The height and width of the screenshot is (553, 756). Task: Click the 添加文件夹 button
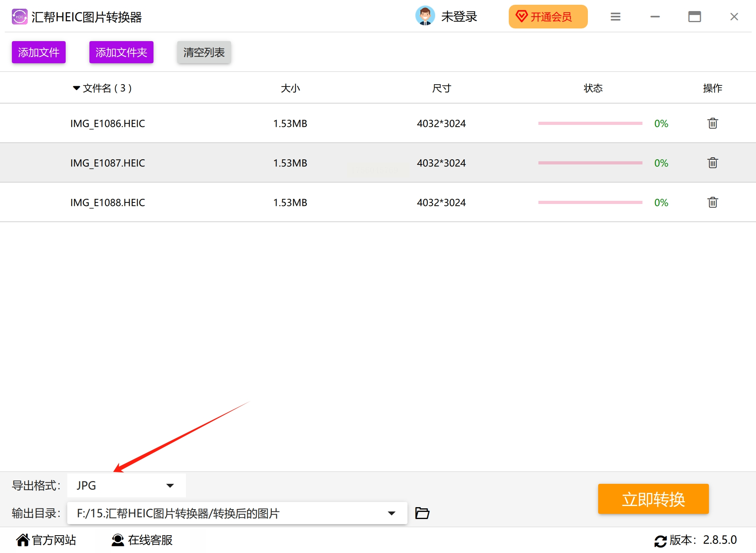(x=121, y=52)
